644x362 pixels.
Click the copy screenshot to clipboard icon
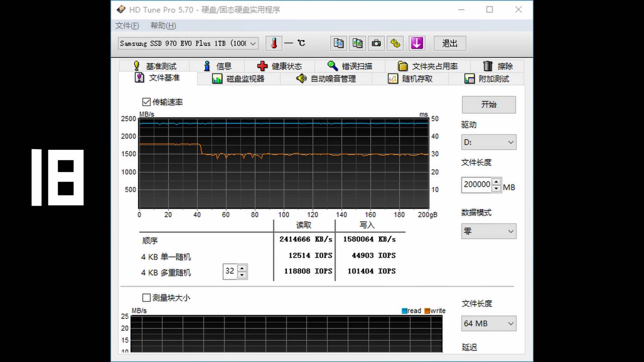(x=357, y=43)
